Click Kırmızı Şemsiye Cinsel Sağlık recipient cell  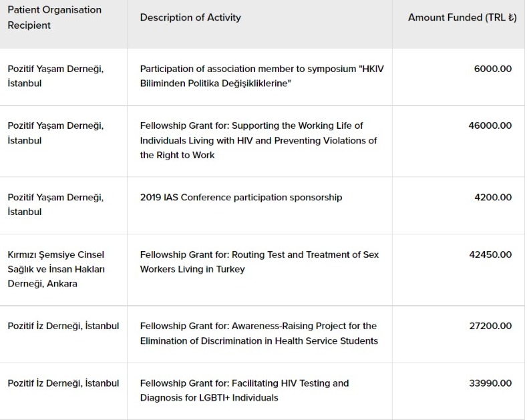click(x=56, y=269)
